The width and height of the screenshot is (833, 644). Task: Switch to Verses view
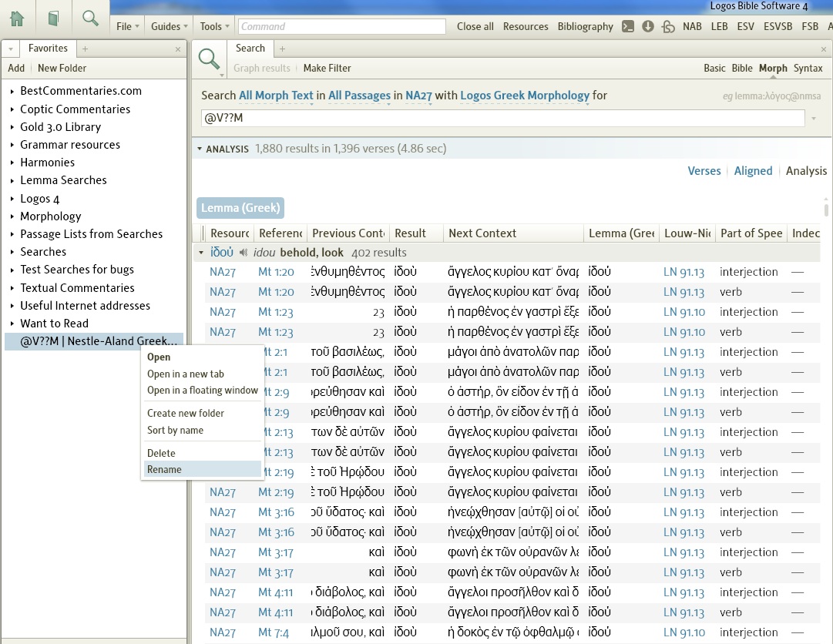point(704,171)
